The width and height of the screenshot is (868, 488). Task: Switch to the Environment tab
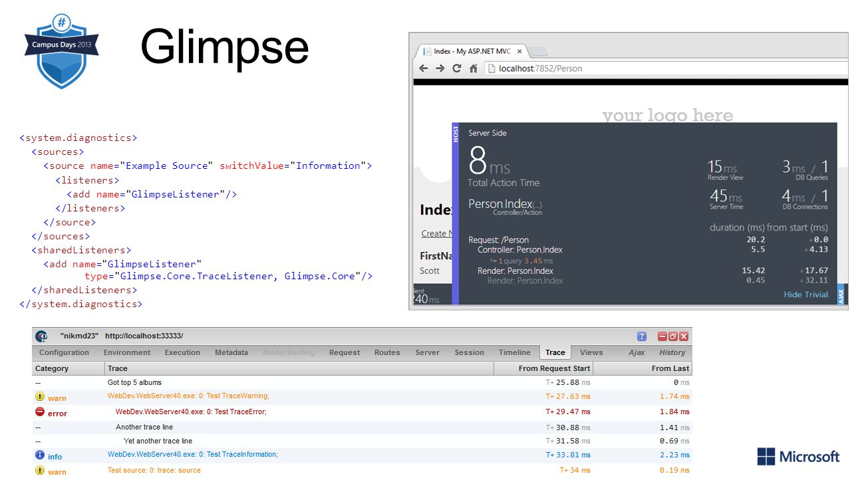(127, 352)
